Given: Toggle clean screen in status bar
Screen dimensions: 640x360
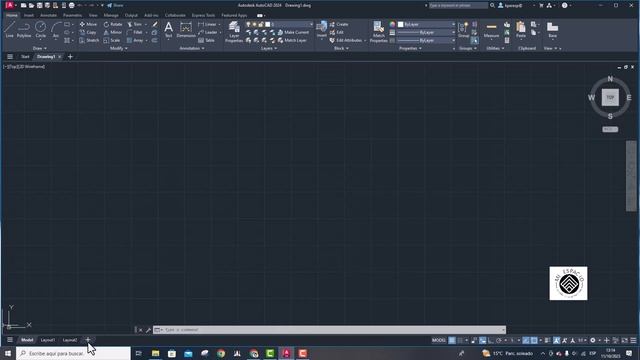Looking at the screenshot, I should pos(625,340).
